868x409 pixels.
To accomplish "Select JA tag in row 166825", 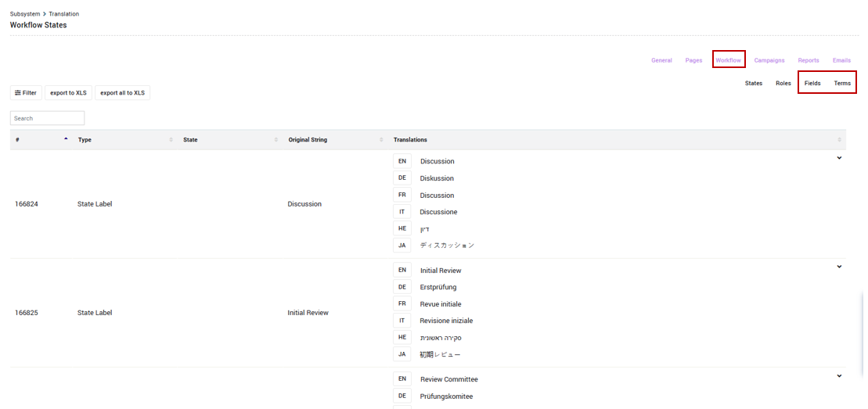I will coord(402,354).
